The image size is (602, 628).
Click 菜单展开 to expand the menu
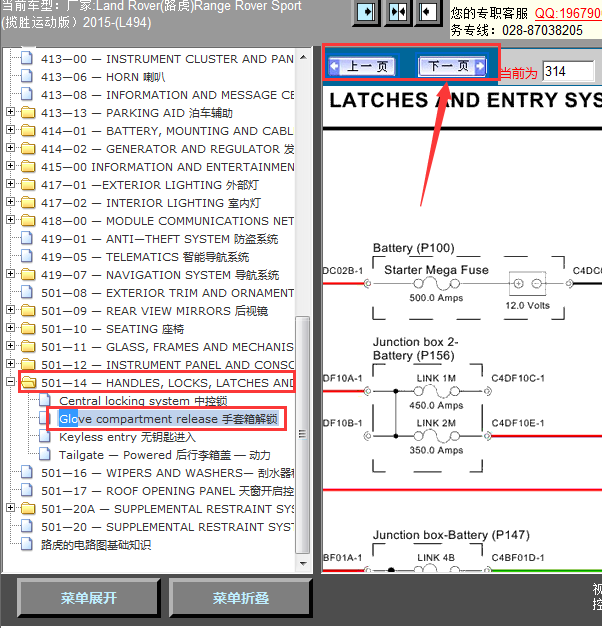pyautogui.click(x=89, y=598)
